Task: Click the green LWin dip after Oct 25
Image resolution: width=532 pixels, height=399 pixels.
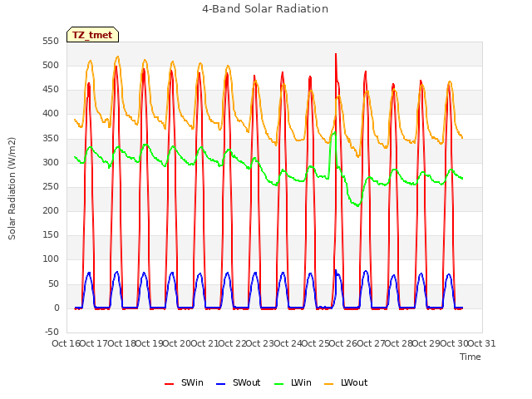Action: (x=357, y=205)
